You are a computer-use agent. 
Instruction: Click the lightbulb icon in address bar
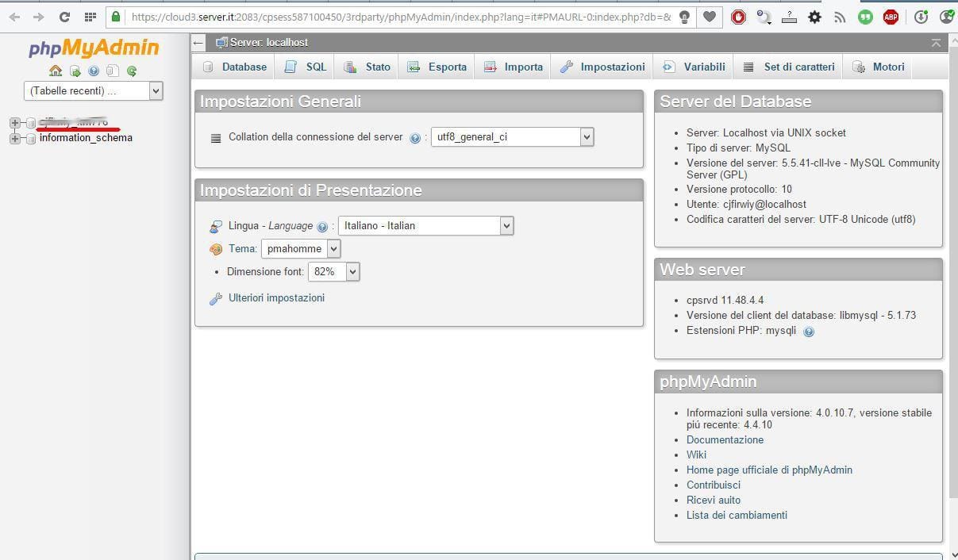(684, 17)
